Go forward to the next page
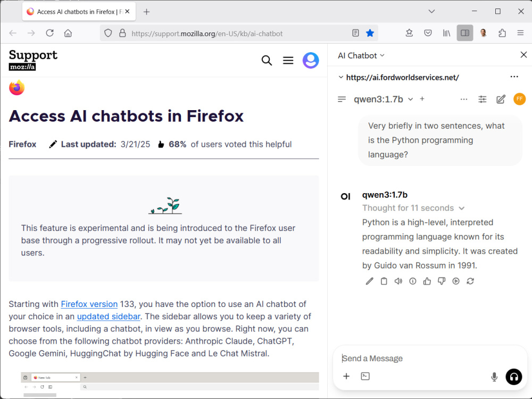The height and width of the screenshot is (399, 532). click(x=31, y=33)
